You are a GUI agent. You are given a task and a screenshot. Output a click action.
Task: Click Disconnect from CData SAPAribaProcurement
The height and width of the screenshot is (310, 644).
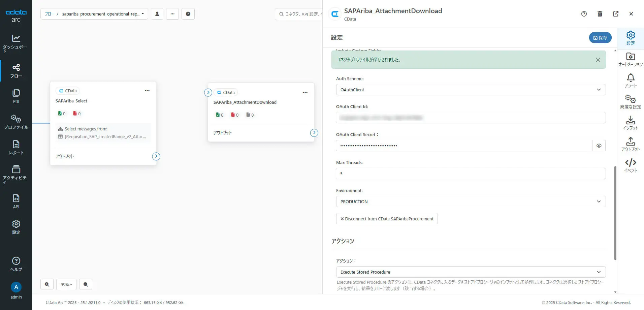click(x=387, y=219)
